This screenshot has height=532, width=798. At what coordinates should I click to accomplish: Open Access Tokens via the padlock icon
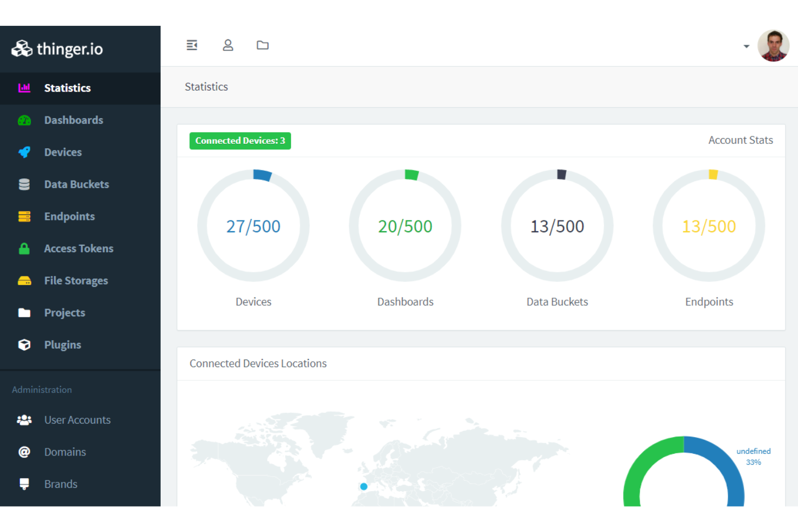pos(24,248)
